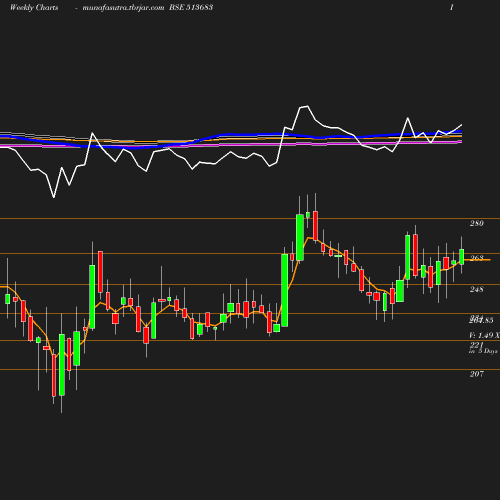
Task: Click the "V: 1.49 X" volume label
Action: click(484, 335)
